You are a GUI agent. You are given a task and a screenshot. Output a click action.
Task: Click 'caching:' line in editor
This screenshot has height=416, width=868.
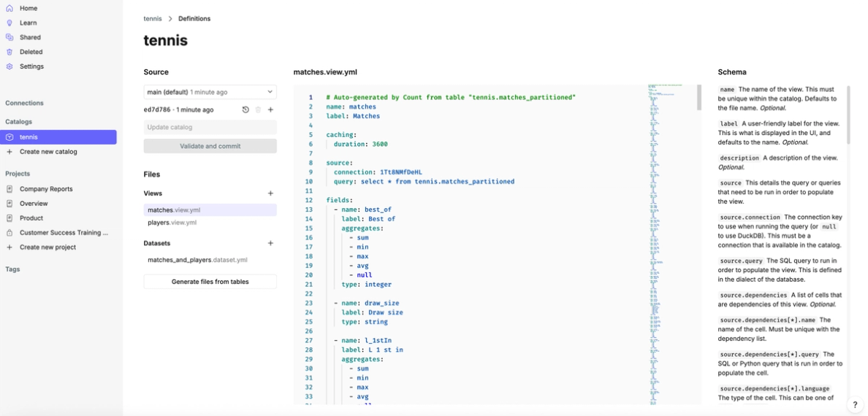coord(341,134)
